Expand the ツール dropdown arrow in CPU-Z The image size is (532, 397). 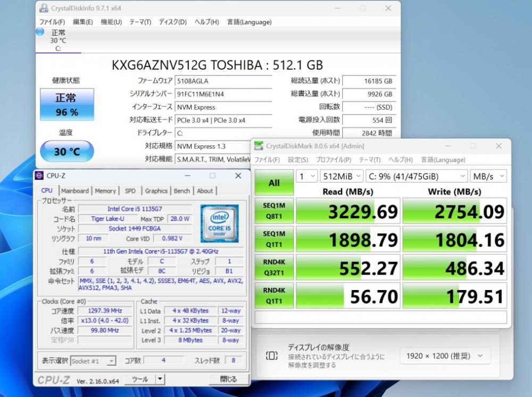[x=160, y=379]
